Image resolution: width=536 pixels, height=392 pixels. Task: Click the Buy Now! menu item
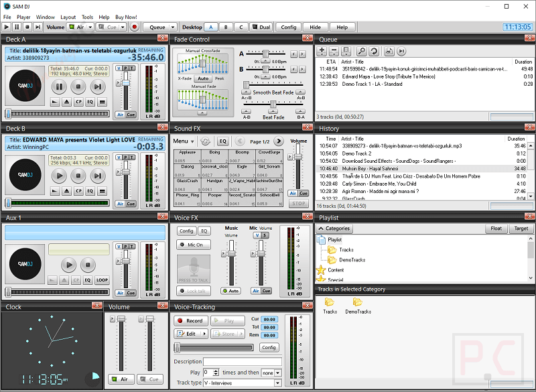pyautogui.click(x=126, y=17)
